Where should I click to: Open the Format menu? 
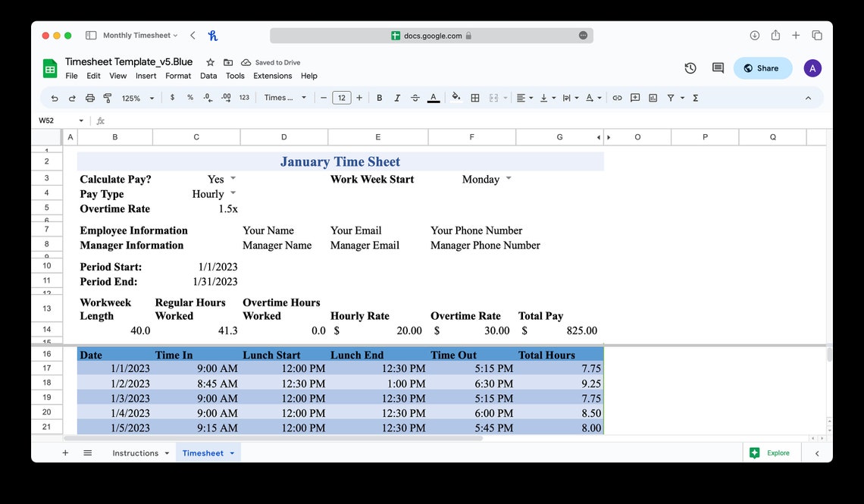click(178, 75)
